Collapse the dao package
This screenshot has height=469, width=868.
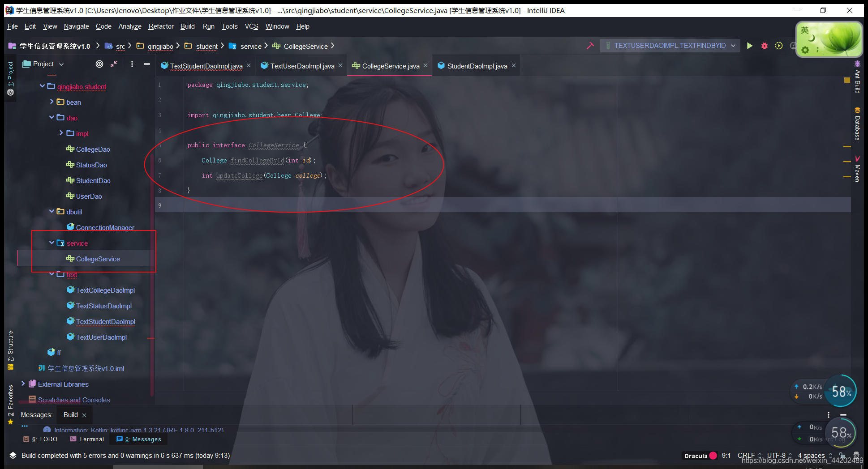pyautogui.click(x=52, y=117)
